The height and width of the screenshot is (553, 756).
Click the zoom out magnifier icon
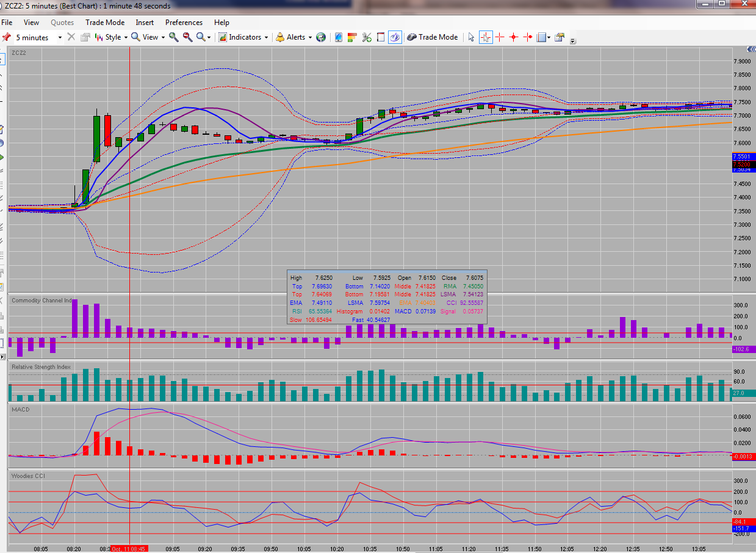pos(187,37)
